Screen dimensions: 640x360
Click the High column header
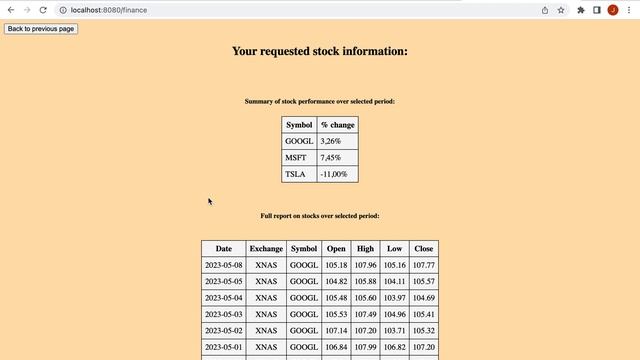[x=365, y=249]
